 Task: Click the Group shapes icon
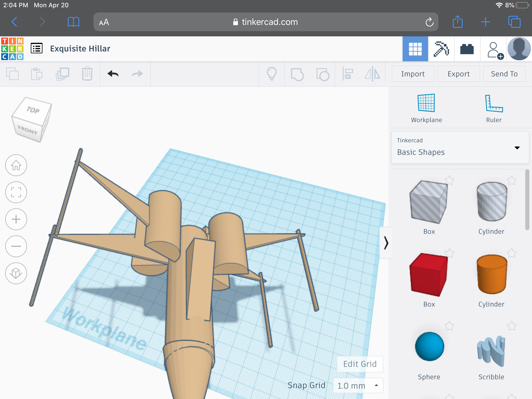click(x=297, y=74)
